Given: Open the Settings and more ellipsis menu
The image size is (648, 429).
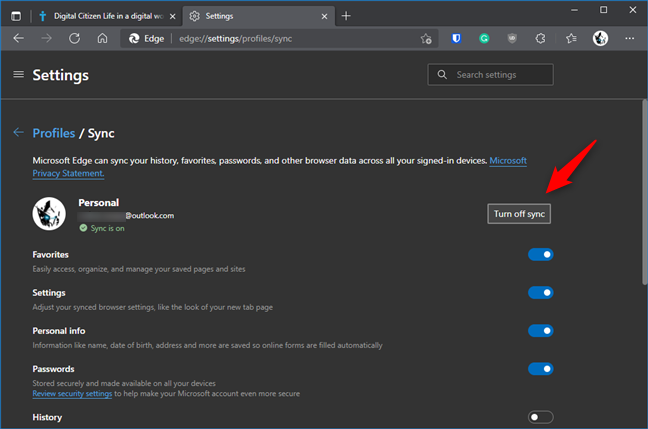Looking at the screenshot, I should tap(629, 38).
